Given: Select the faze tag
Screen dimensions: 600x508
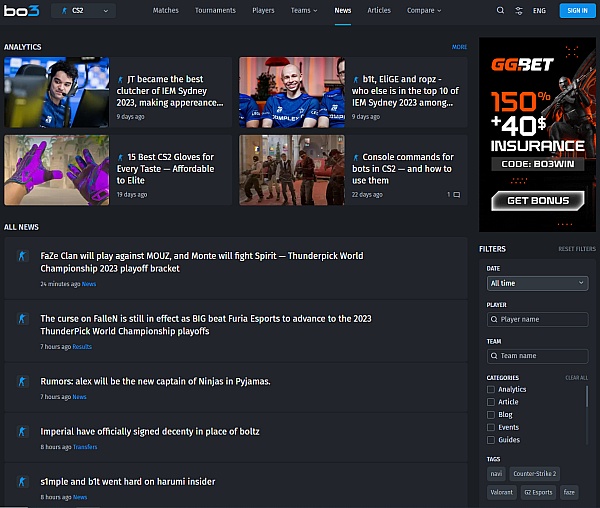Looking at the screenshot, I should click(569, 493).
